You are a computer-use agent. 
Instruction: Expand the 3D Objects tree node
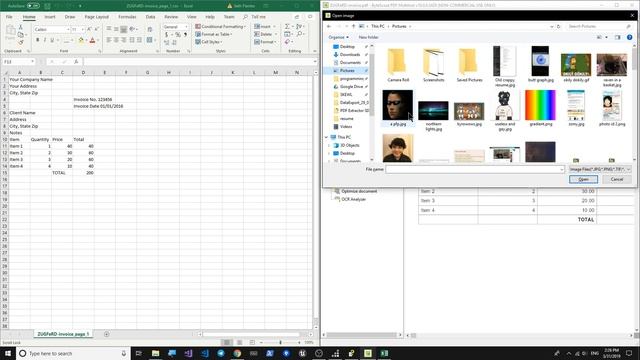click(x=329, y=145)
